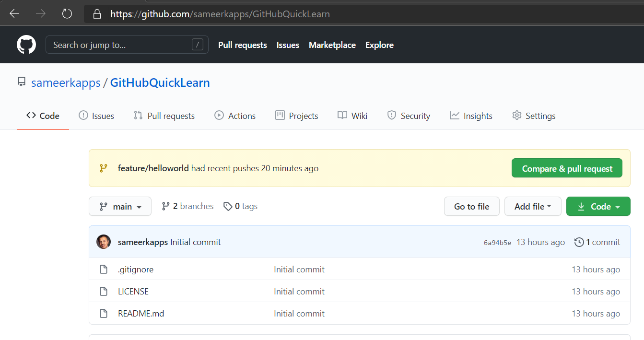Open commit history via the clock icon
Screen dimensions: 644x340
click(x=579, y=242)
